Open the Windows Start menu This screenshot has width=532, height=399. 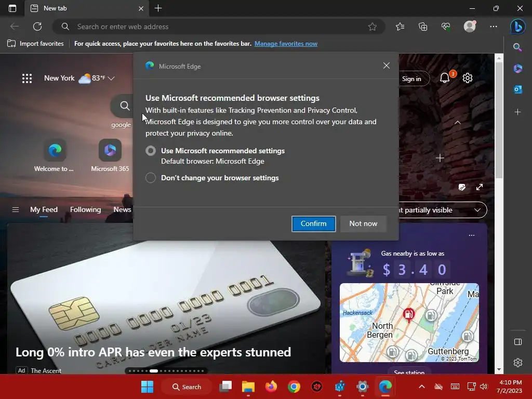point(147,387)
